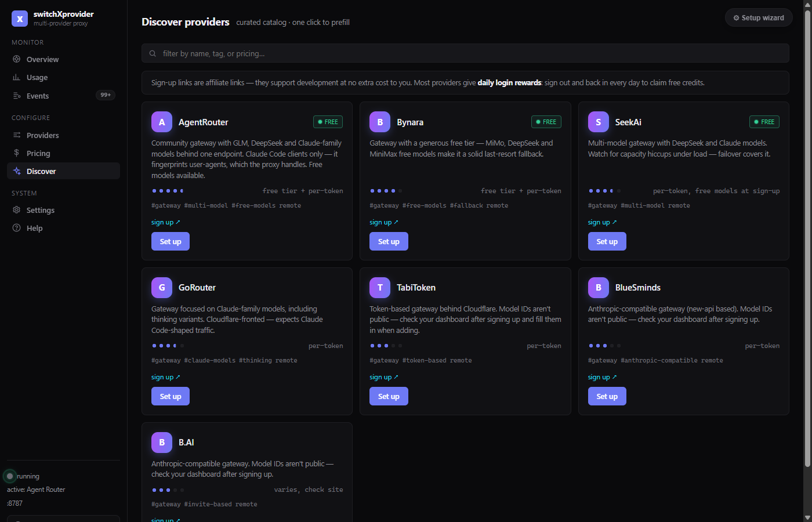Click the FREE badge on AgentRouter card
This screenshot has width=812, height=522.
point(328,122)
